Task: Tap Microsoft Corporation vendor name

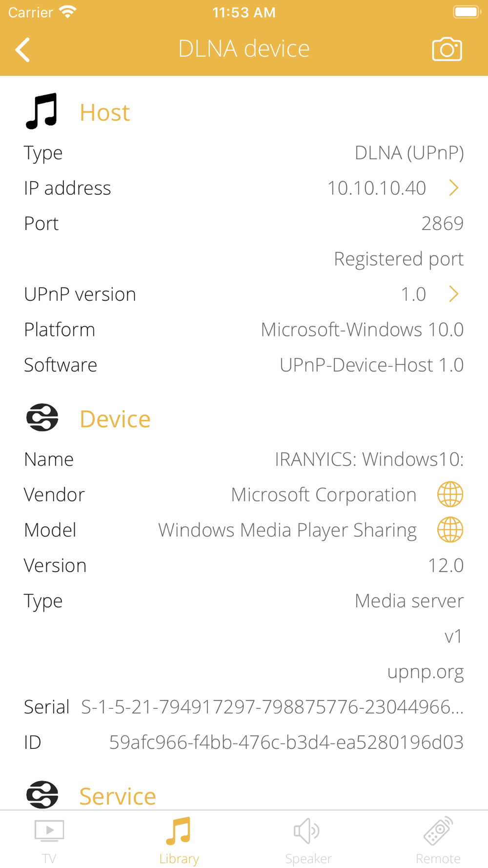Action: pos(324,495)
